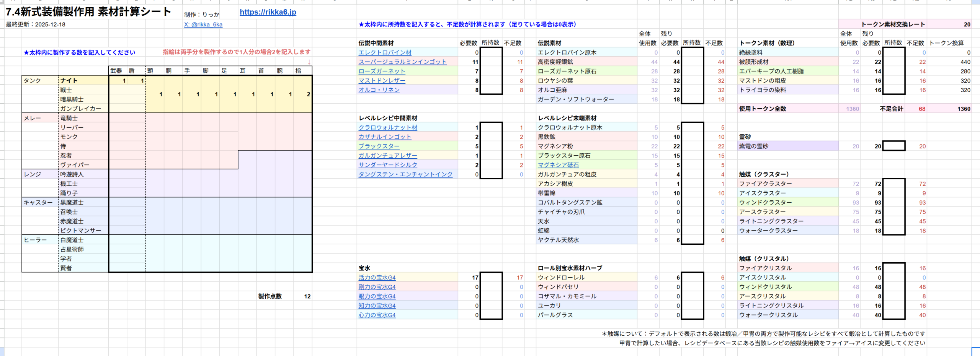Image resolution: width=980 pixels, height=356 pixels.
Task: Open the https://rikka6.jp link
Action: point(268,12)
